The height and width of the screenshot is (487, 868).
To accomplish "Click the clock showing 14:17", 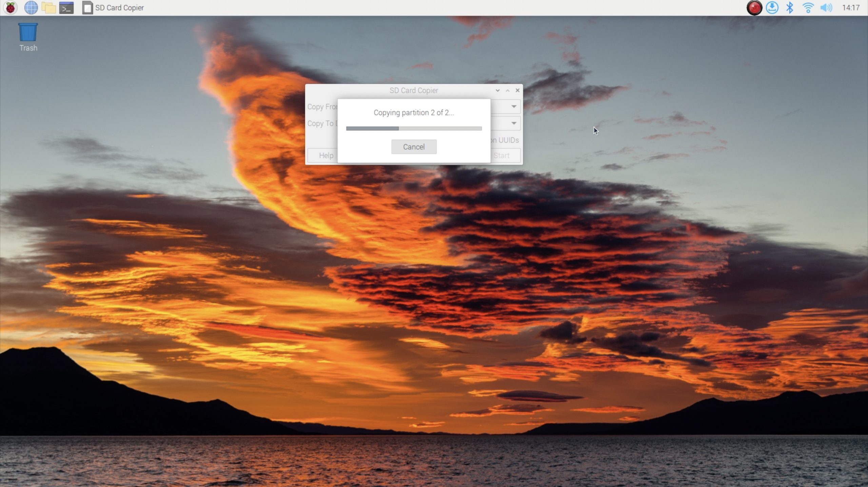I will [851, 7].
